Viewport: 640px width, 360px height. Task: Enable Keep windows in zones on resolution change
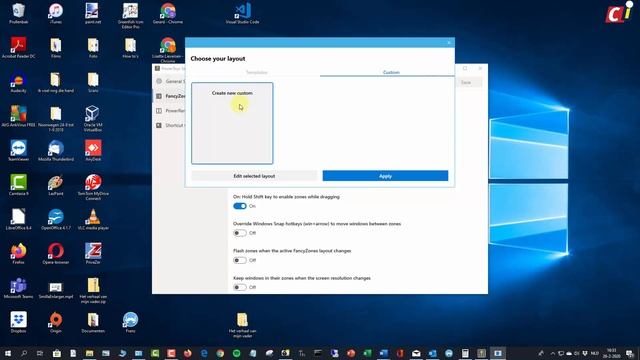click(240, 287)
